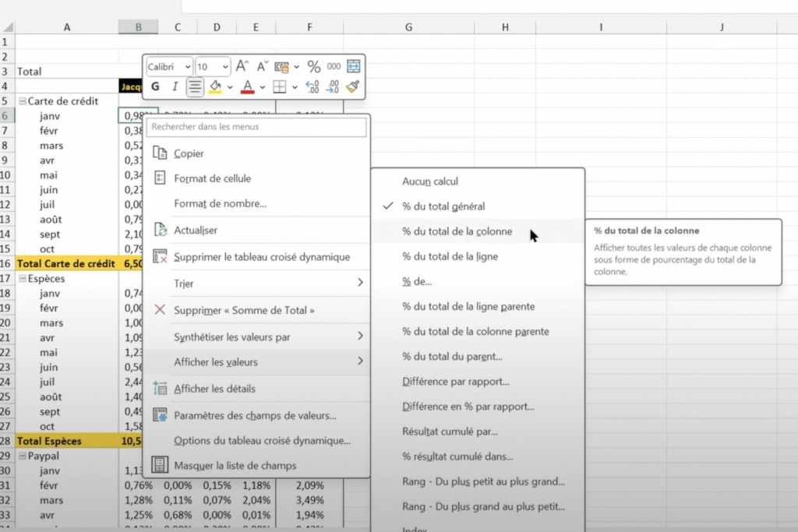Decrease decimal places
Image resolution: width=798 pixels, height=532 pixels.
332,87
